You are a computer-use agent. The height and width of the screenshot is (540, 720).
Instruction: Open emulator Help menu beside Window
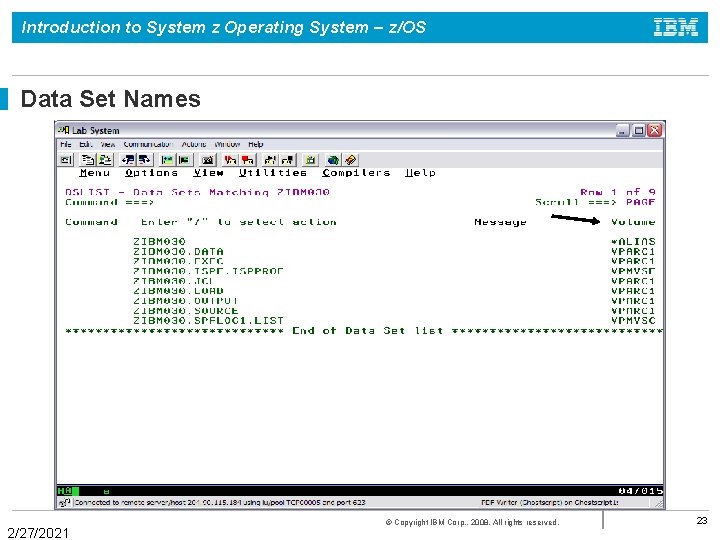tap(256, 144)
